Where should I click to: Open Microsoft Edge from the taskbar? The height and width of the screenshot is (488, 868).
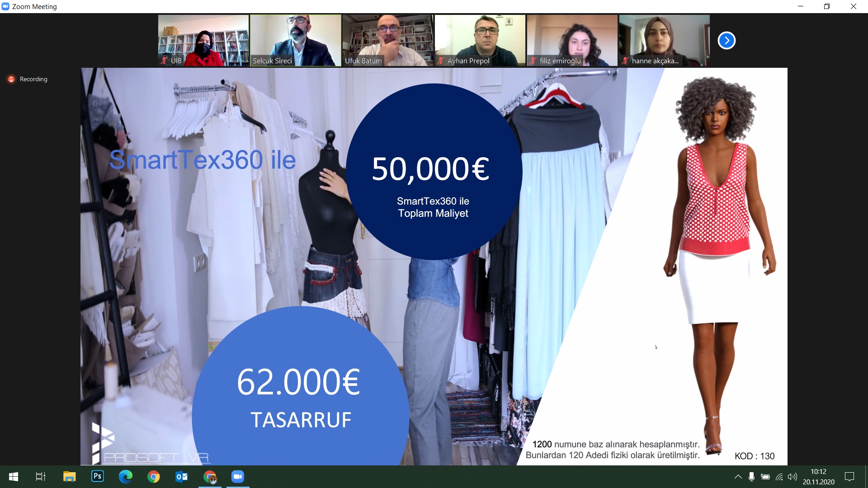coord(126,477)
